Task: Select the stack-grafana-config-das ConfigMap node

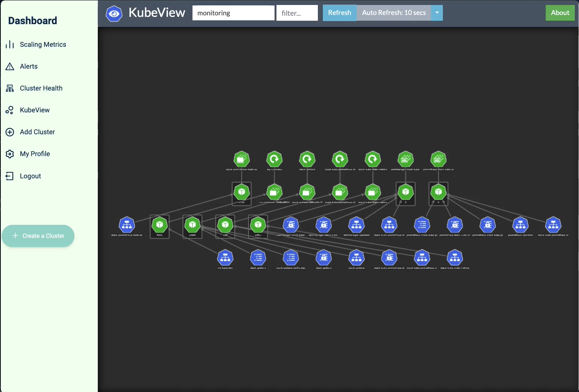Action: point(291,258)
